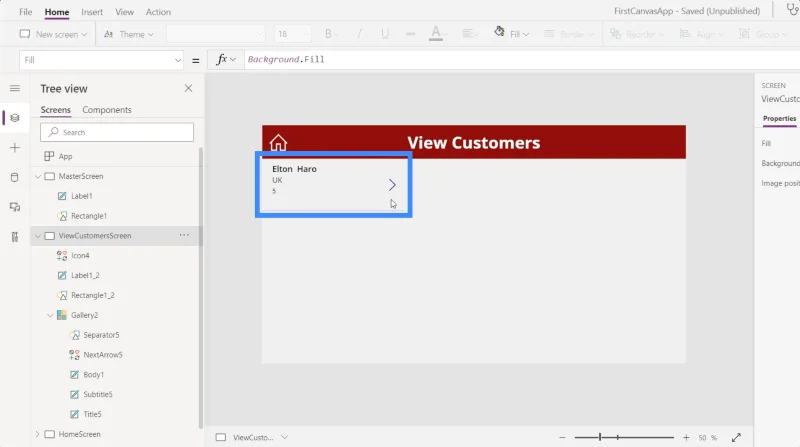This screenshot has height=447, width=800.
Task: Click the next arrow on the Elton Haro card
Action: [x=392, y=185]
